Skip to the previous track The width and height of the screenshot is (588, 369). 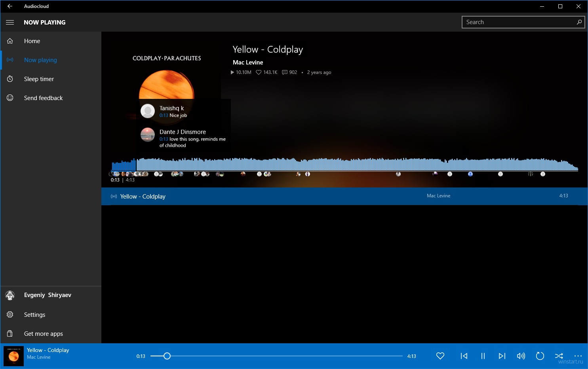click(x=464, y=356)
